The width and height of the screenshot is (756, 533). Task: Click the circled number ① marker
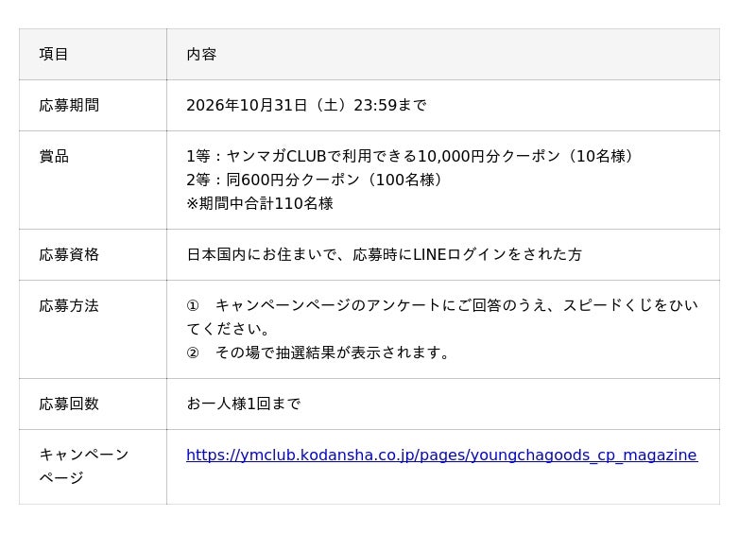click(193, 306)
